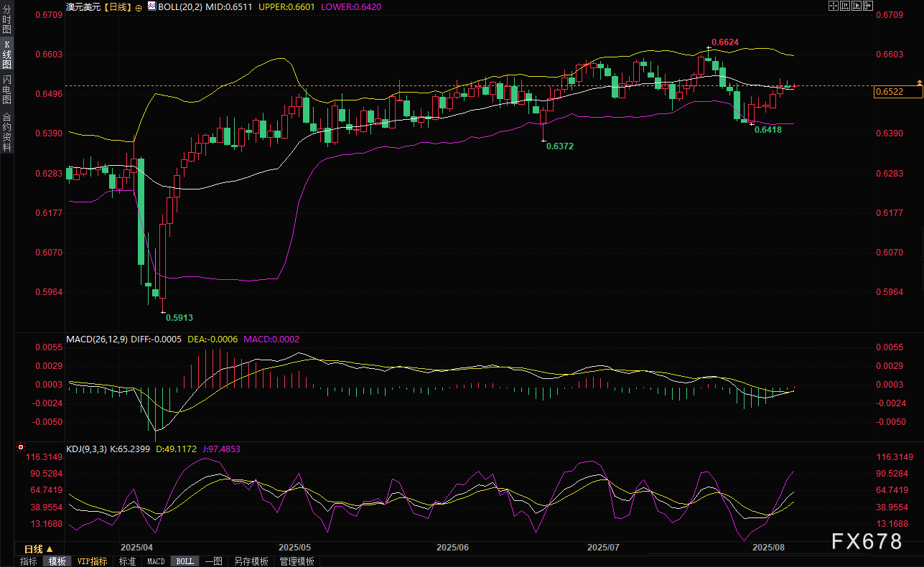Toggle the BOLL template at the bottom
The width and height of the screenshot is (924, 567).
point(185,561)
